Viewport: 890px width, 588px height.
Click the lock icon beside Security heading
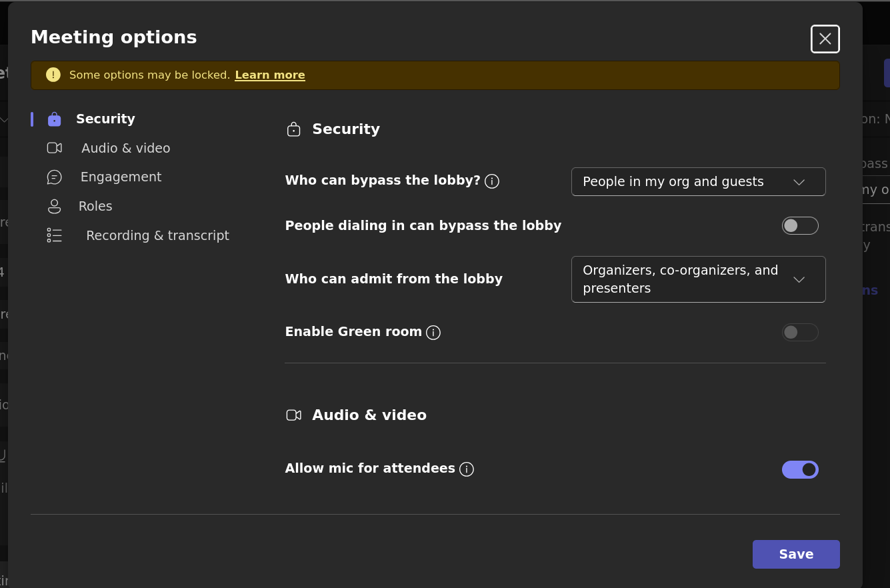pos(293,129)
